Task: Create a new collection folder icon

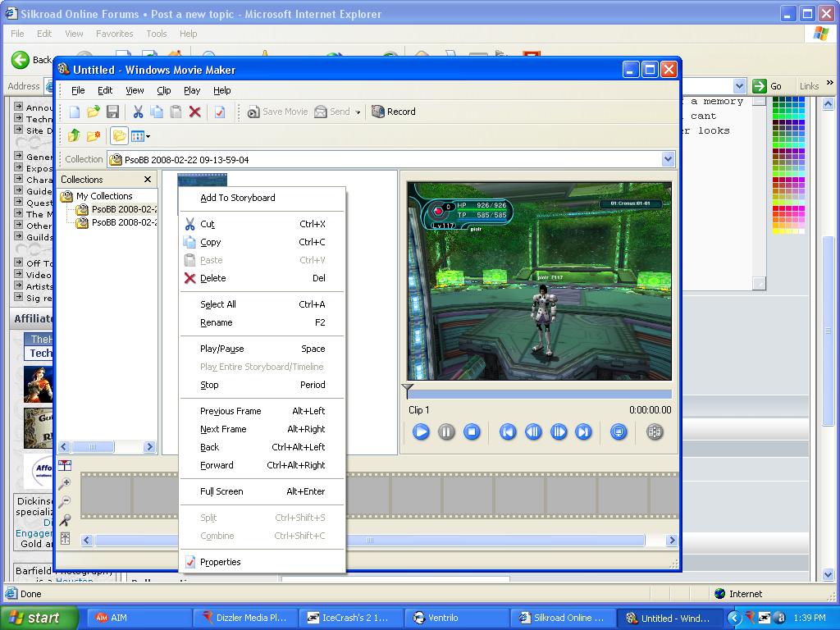Action: [94, 135]
